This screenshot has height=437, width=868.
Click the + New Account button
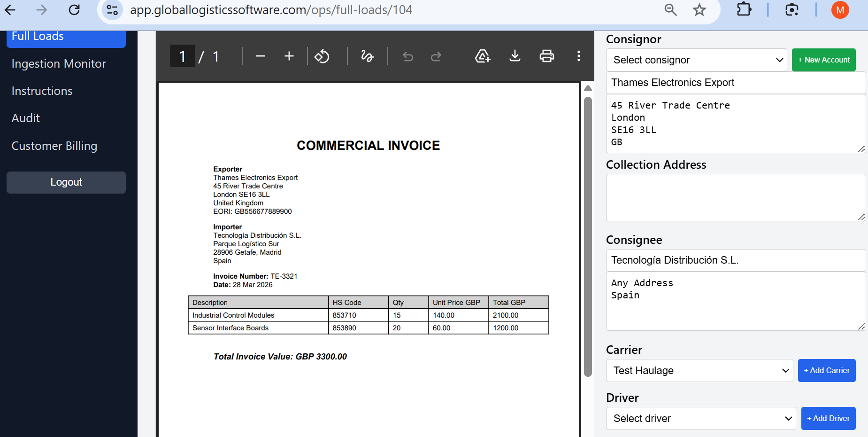coord(824,60)
